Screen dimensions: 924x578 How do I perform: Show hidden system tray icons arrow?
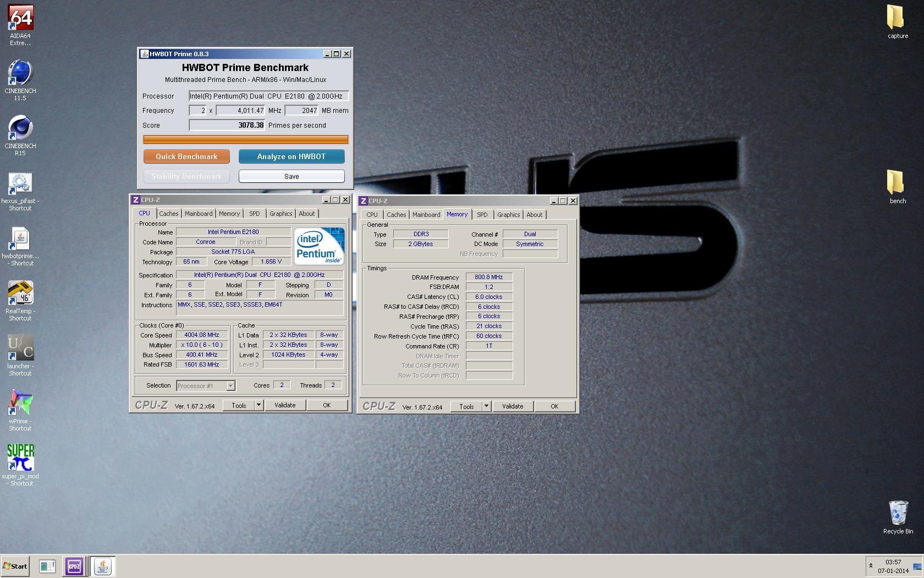pyautogui.click(x=871, y=566)
